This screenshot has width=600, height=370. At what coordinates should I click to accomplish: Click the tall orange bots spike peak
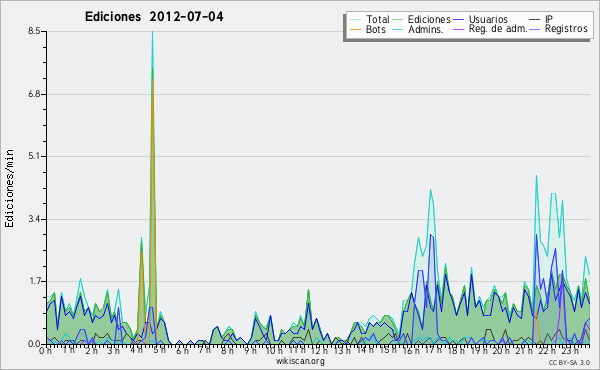coord(152,80)
